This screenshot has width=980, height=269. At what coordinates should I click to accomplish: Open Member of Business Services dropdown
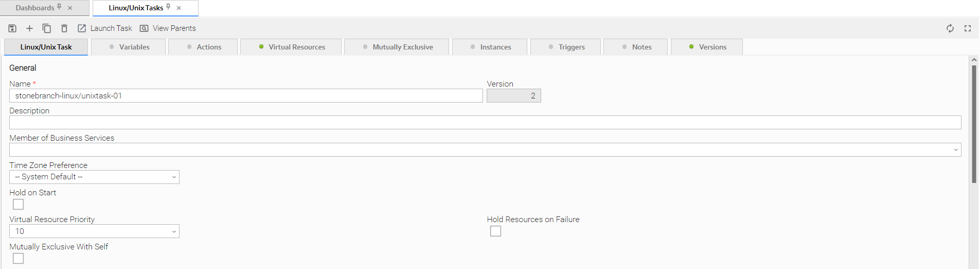click(485, 150)
